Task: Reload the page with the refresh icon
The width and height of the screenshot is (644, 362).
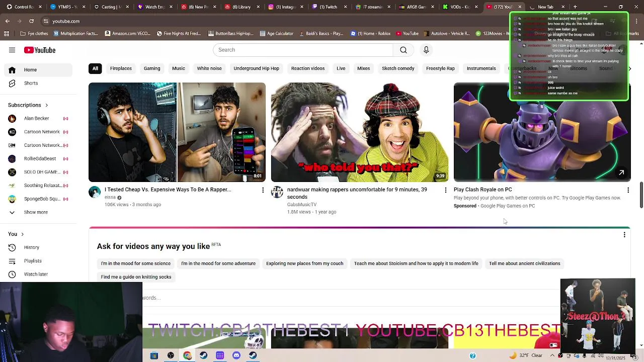Action: point(31,21)
